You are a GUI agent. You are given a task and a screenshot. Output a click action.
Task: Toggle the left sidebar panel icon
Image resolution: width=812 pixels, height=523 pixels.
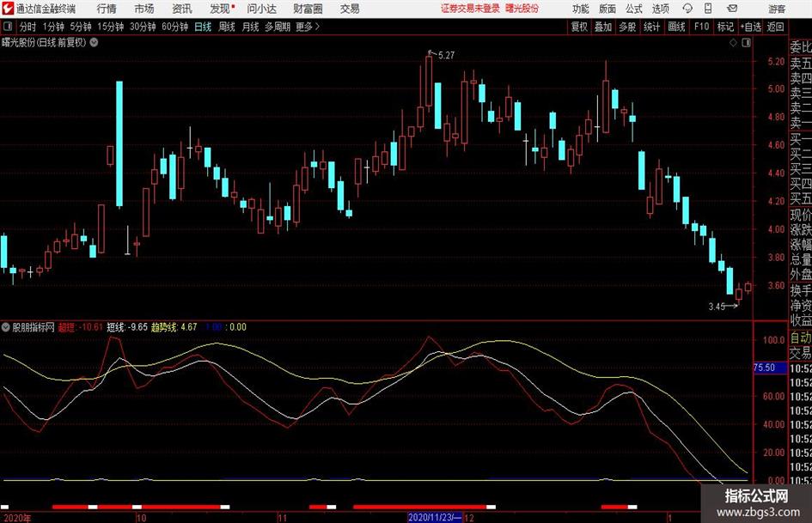pos(7,27)
